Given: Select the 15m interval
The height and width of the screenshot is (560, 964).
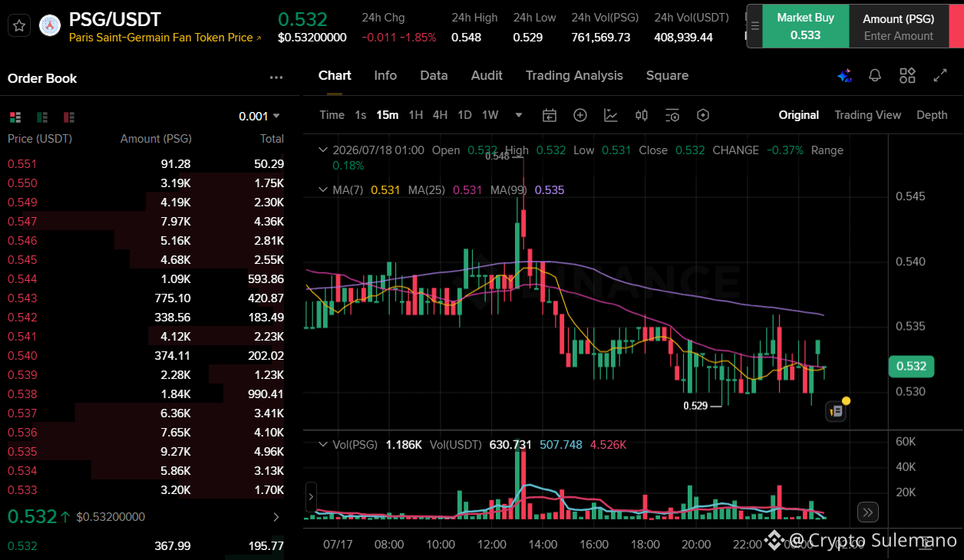Looking at the screenshot, I should 387,115.
